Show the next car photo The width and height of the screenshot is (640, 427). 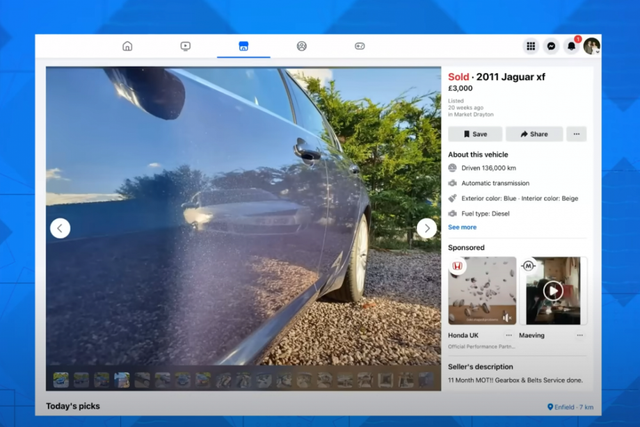click(426, 228)
